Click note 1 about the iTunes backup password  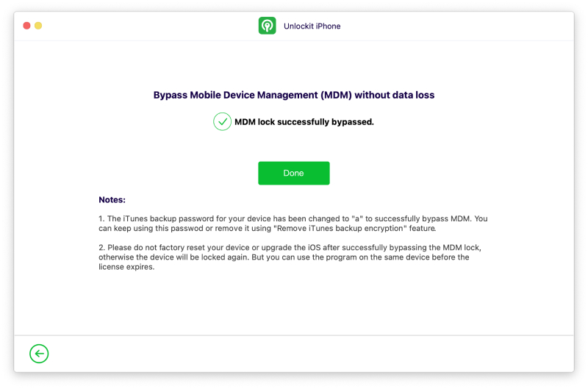coord(293,224)
